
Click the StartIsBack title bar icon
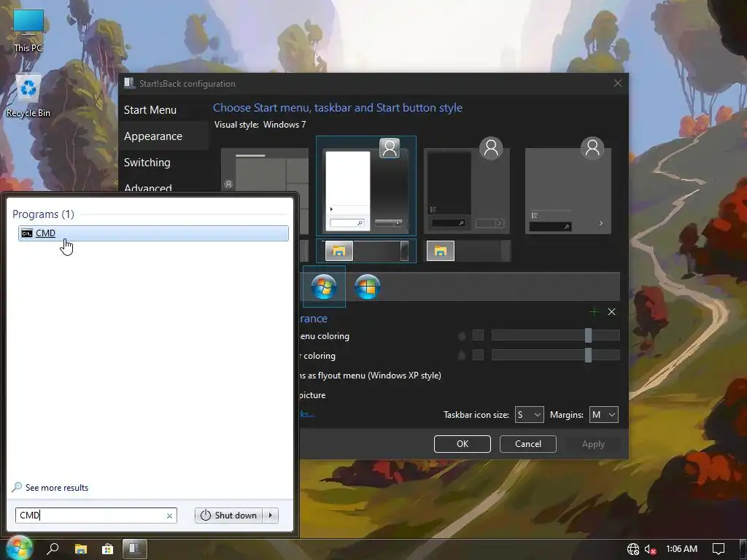[x=128, y=83]
